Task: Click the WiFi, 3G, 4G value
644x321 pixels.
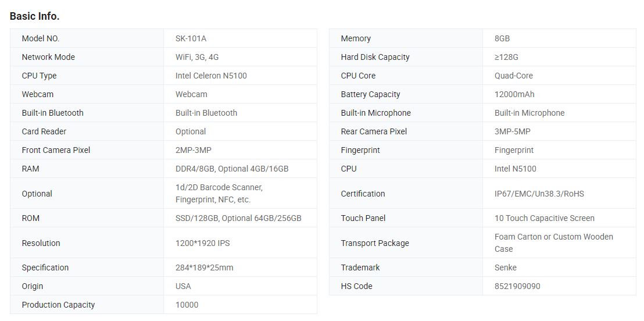Action: 197,57
